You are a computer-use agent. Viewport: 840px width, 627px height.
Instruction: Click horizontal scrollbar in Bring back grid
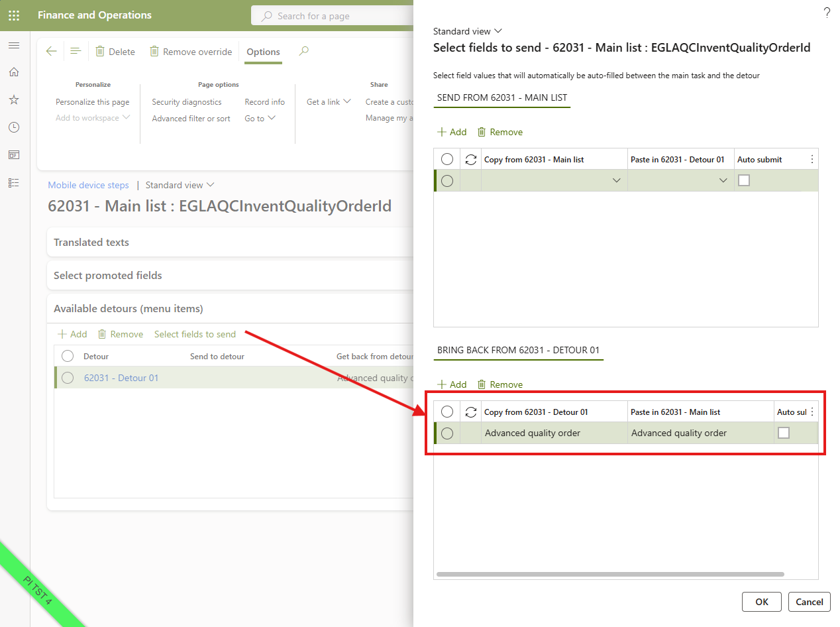tap(610, 575)
